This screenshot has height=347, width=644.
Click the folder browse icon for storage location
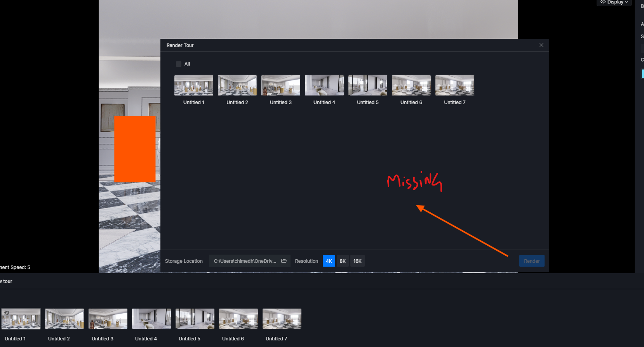(284, 261)
